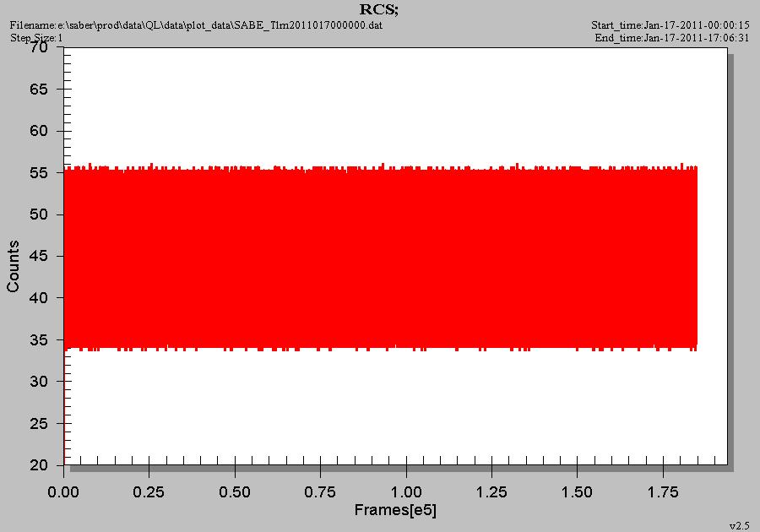Click y-axis tick label 35
Image resolution: width=760 pixels, height=532 pixels.
click(x=39, y=339)
